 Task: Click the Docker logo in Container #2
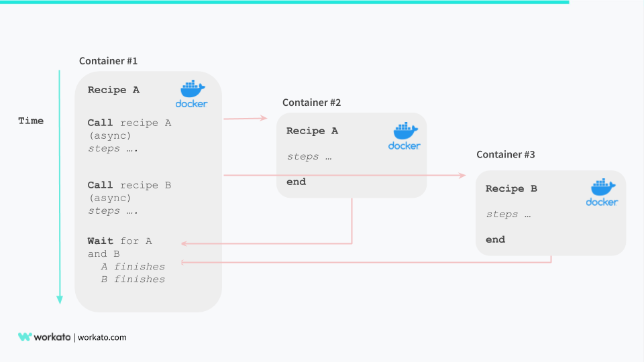tap(404, 136)
